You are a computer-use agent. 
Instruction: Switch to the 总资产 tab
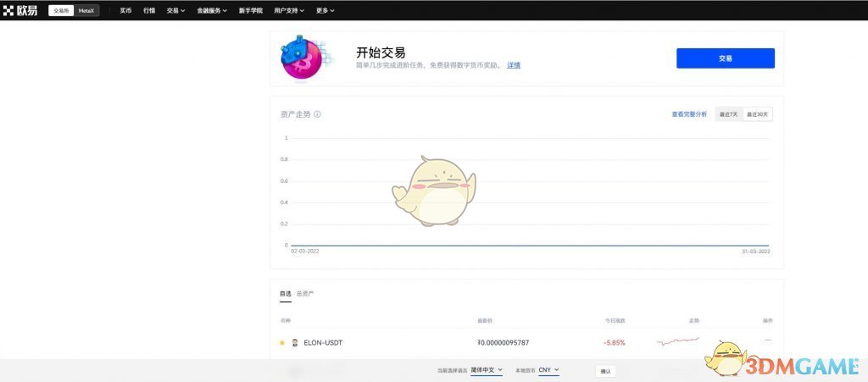(x=305, y=294)
